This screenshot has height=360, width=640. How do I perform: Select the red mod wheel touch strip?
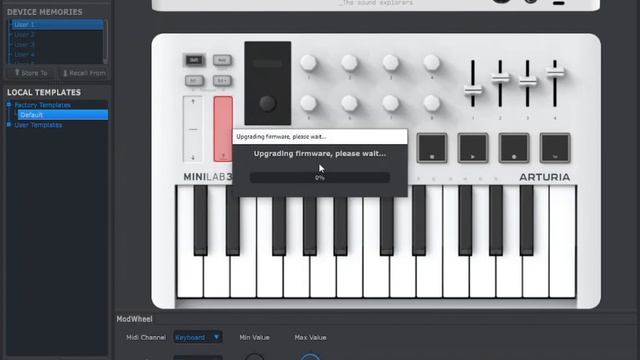pyautogui.click(x=223, y=129)
